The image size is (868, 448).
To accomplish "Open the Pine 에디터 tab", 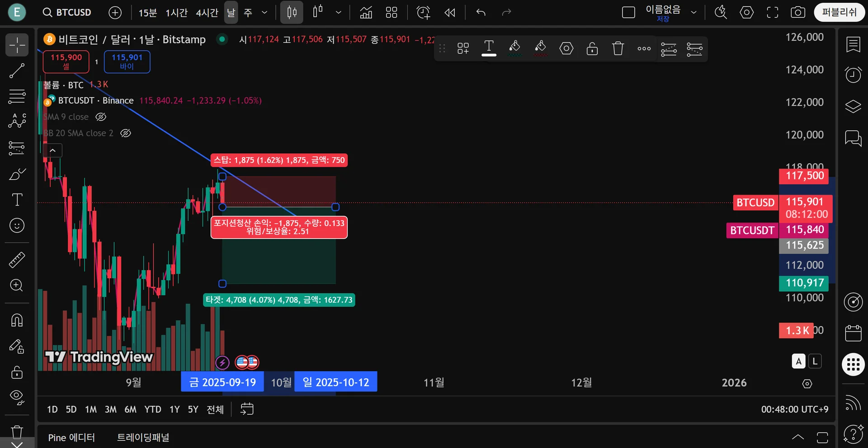I will point(71,438).
